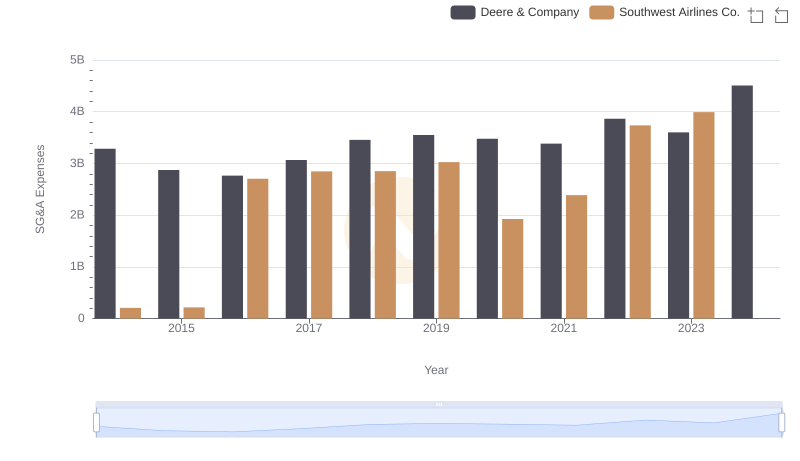Click the dark Deere & Company legend swatch
Viewport: 800px width, 461px height.
pos(462,13)
